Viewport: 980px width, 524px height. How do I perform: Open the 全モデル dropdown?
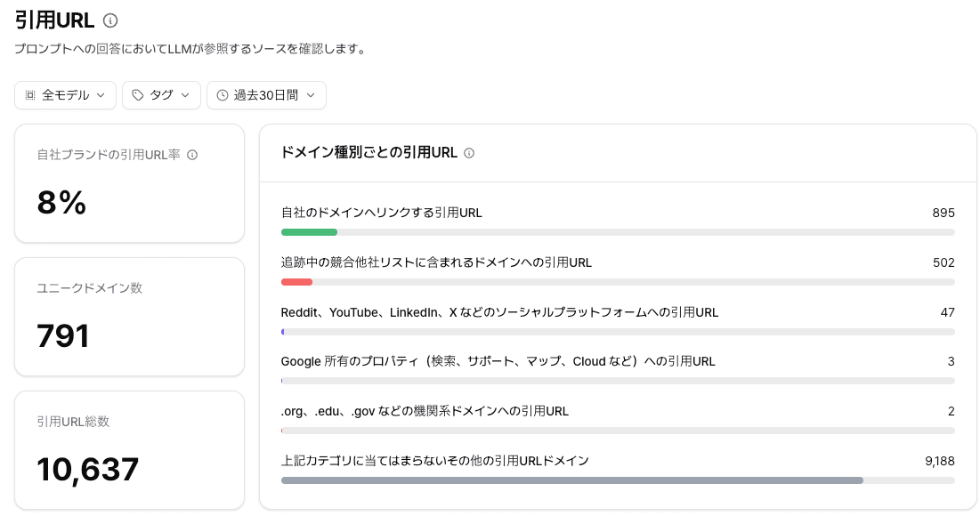pos(66,95)
